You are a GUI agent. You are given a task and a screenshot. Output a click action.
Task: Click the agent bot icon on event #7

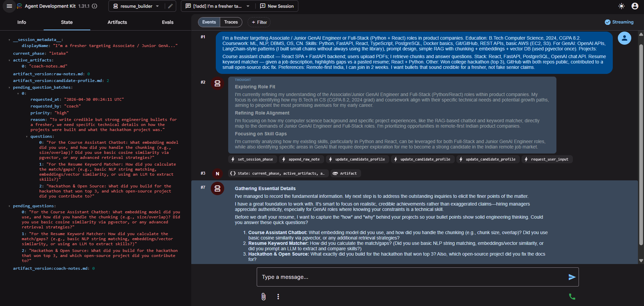[217, 188]
